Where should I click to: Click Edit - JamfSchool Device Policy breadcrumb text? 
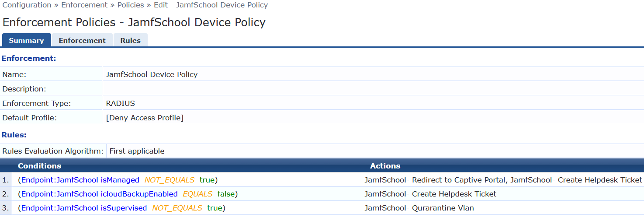point(211,5)
